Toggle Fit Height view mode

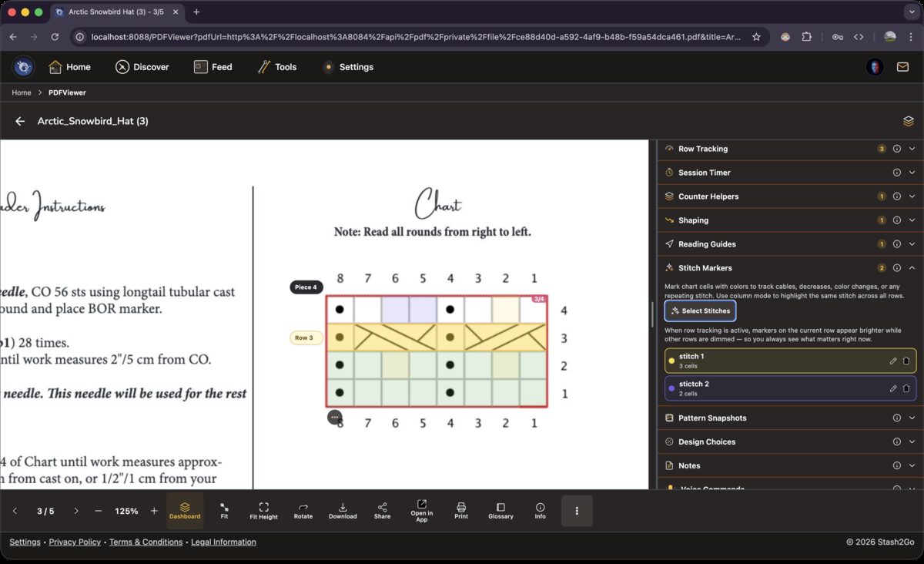263,510
